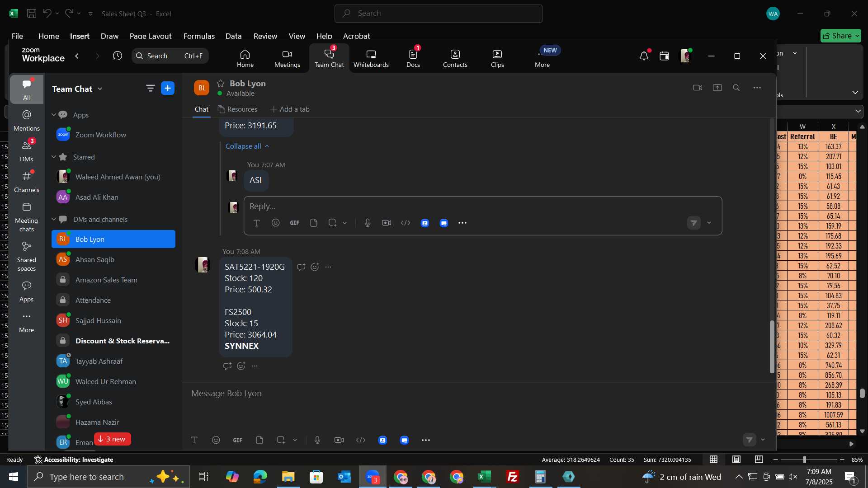Open Meeting chats in sidebar
Image resolution: width=868 pixels, height=488 pixels.
(x=27, y=217)
